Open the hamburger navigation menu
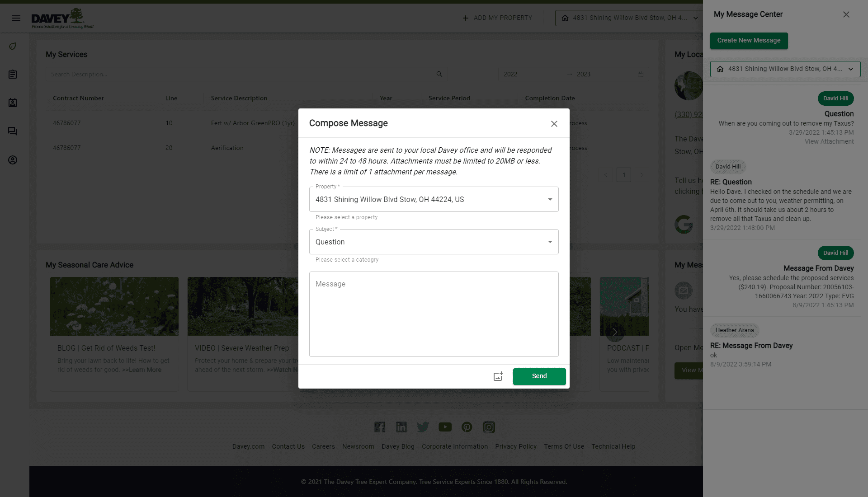 (x=16, y=18)
